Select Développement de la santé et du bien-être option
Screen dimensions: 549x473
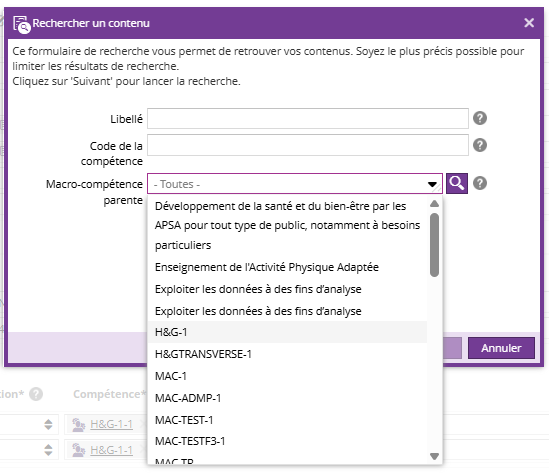point(287,225)
